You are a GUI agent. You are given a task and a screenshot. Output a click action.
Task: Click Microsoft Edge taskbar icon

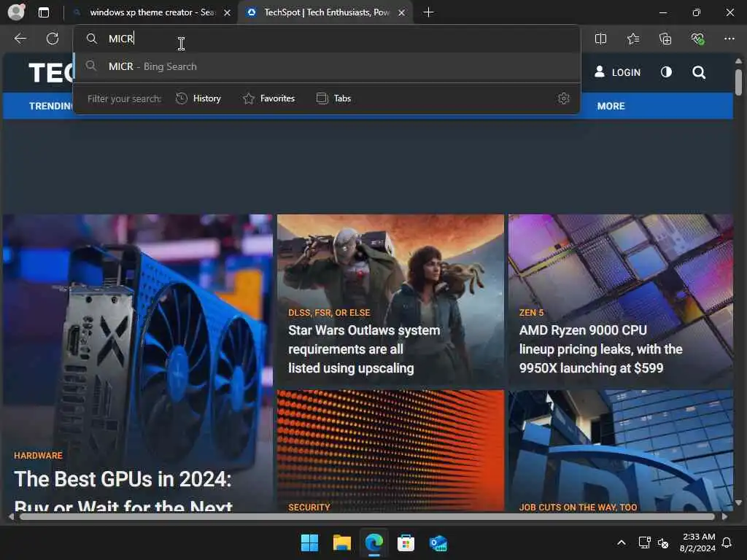pyautogui.click(x=374, y=542)
